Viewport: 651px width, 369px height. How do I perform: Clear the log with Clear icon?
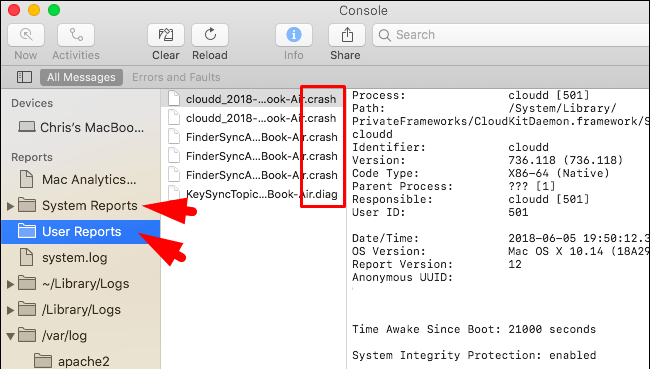click(x=166, y=35)
